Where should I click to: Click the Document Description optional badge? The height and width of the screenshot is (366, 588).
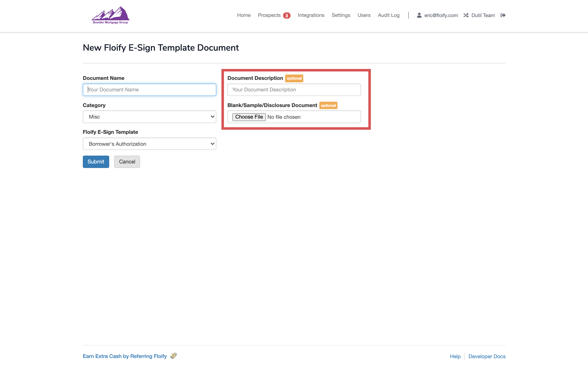tap(294, 78)
